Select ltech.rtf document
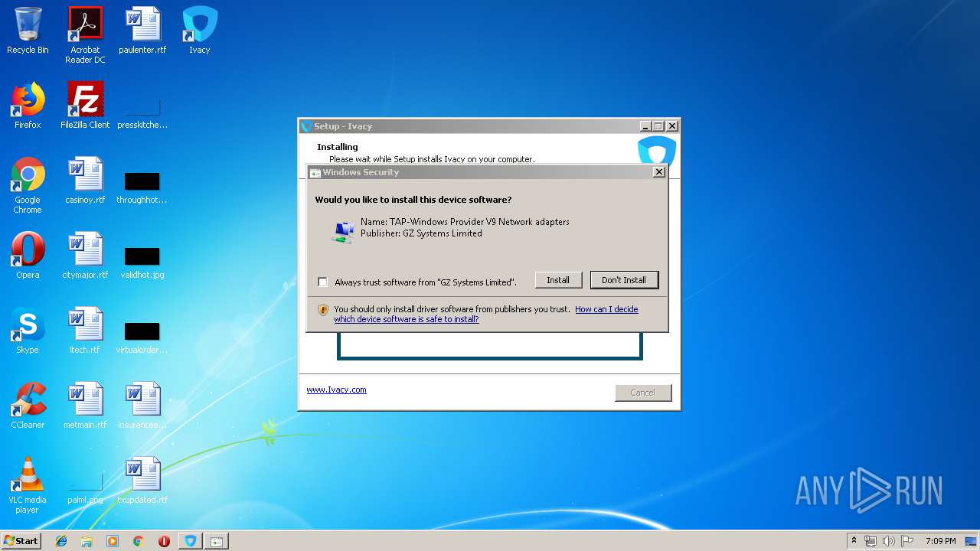Image resolution: width=980 pixels, height=551 pixels. point(85,331)
